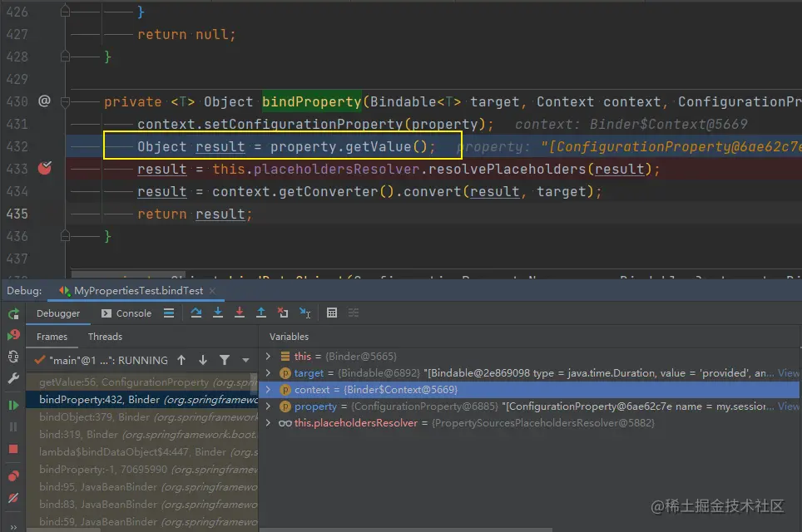Open View link for target variable
The width and height of the screenshot is (802, 532).
tap(788, 373)
